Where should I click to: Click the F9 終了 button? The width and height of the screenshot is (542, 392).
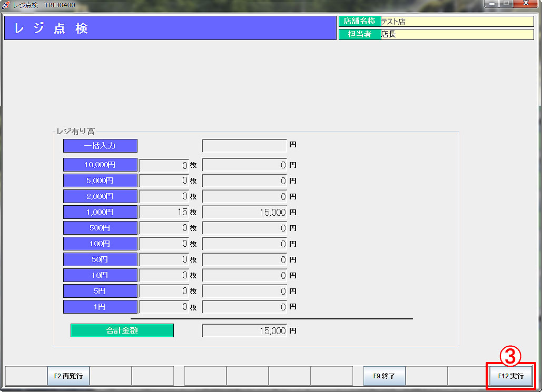click(384, 376)
